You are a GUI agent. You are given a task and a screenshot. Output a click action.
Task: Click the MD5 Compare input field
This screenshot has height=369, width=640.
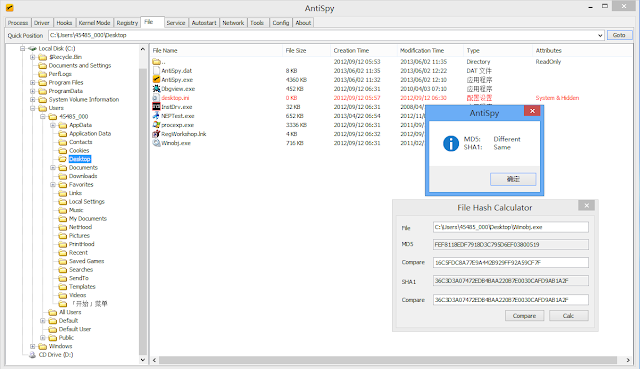point(511,262)
